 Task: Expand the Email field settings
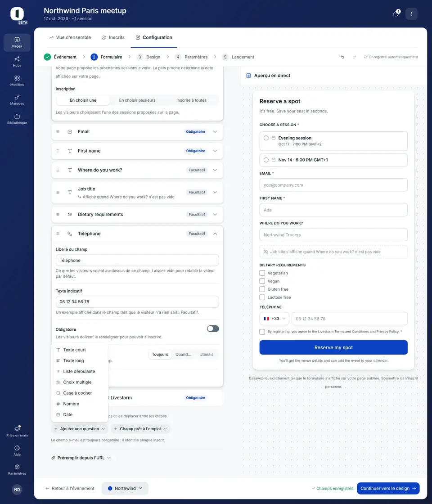pyautogui.click(x=215, y=132)
